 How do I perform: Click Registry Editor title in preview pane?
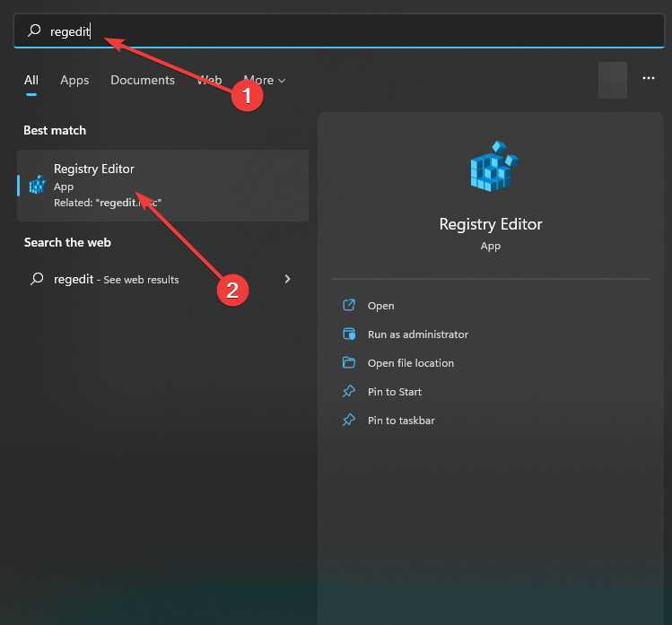[x=491, y=224]
